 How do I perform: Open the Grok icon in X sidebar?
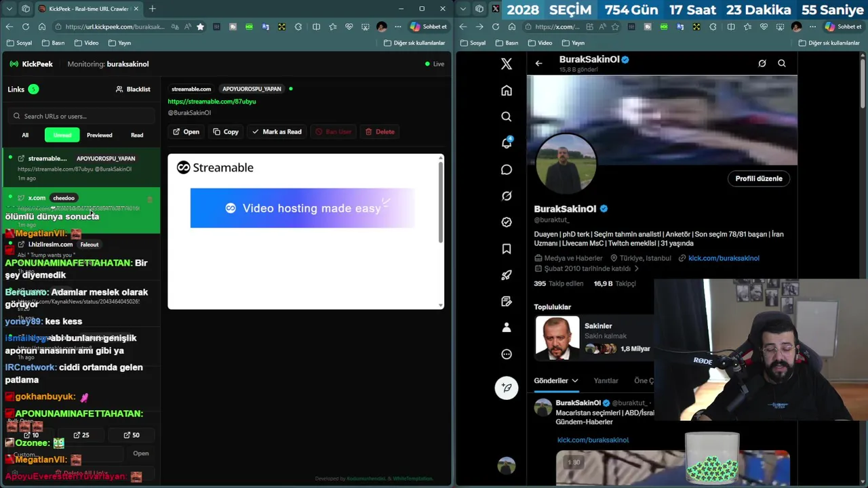click(x=506, y=196)
